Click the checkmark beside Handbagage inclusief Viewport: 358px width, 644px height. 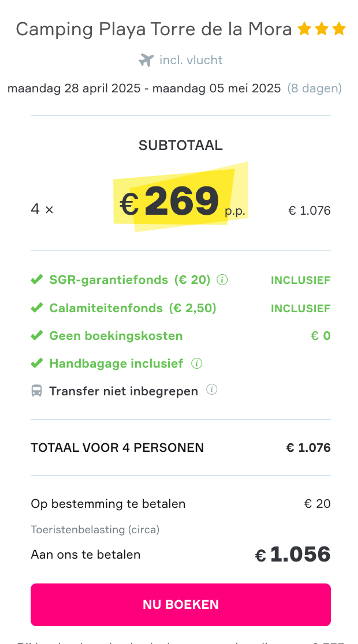[37, 363]
